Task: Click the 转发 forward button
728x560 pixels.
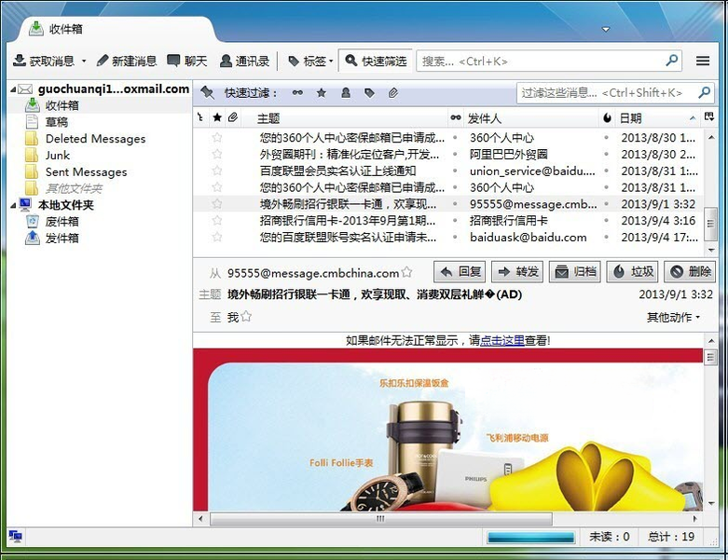Action: click(517, 271)
